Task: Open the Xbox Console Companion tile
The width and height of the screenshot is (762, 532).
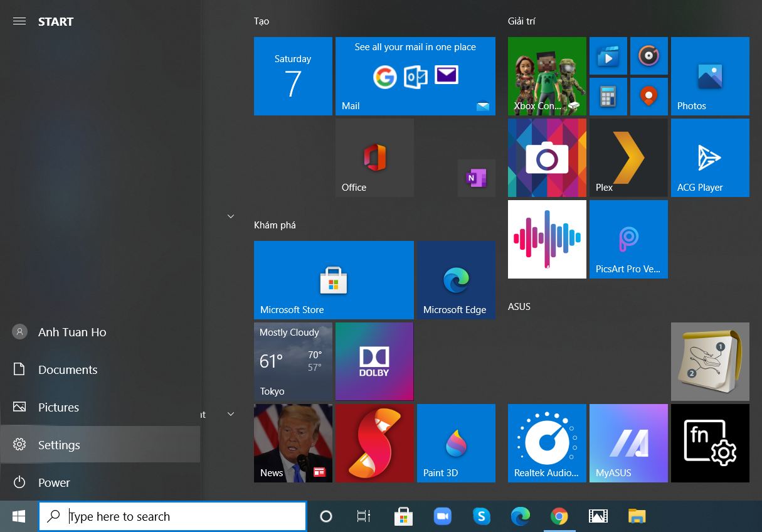Action: coord(547,76)
